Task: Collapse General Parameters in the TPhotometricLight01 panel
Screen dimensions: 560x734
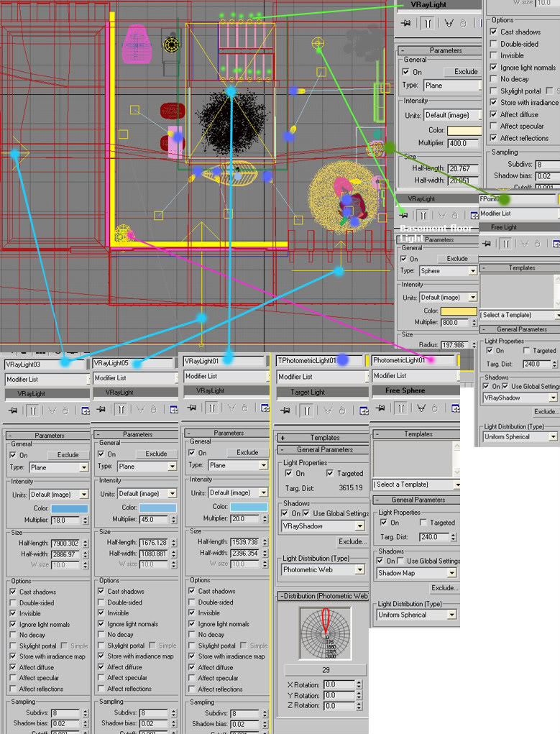Action: pos(323,449)
